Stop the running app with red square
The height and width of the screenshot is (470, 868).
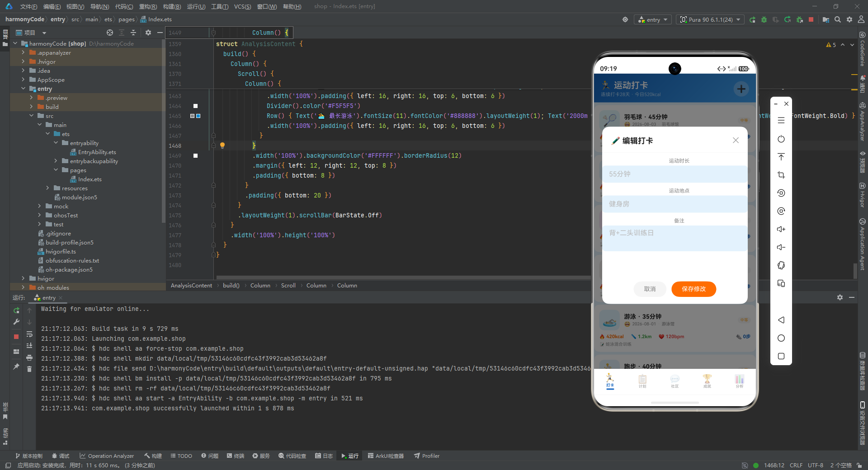tap(811, 19)
